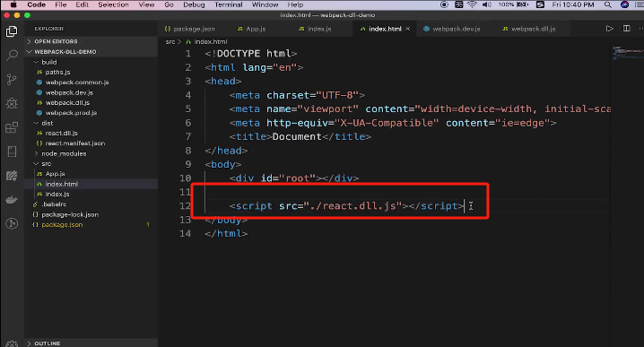Click the battery status indicator
Screen dimensions: 644x347
513,4
